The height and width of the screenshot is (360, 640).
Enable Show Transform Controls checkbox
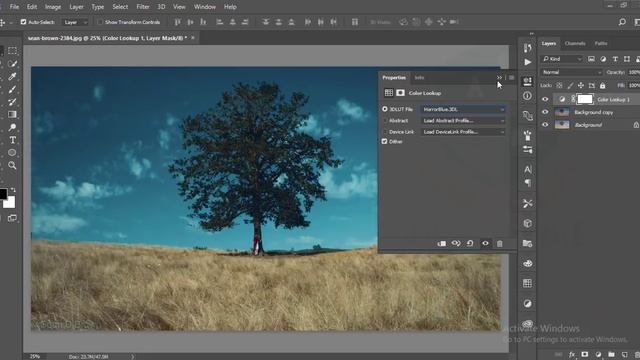(100, 22)
